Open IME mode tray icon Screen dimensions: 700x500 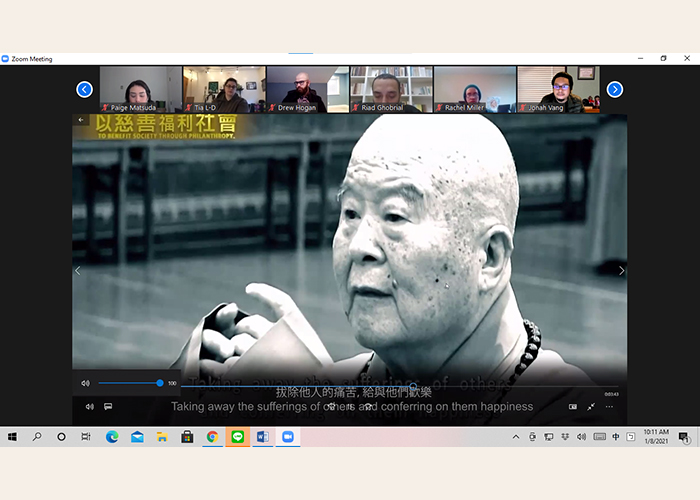click(x=630, y=437)
